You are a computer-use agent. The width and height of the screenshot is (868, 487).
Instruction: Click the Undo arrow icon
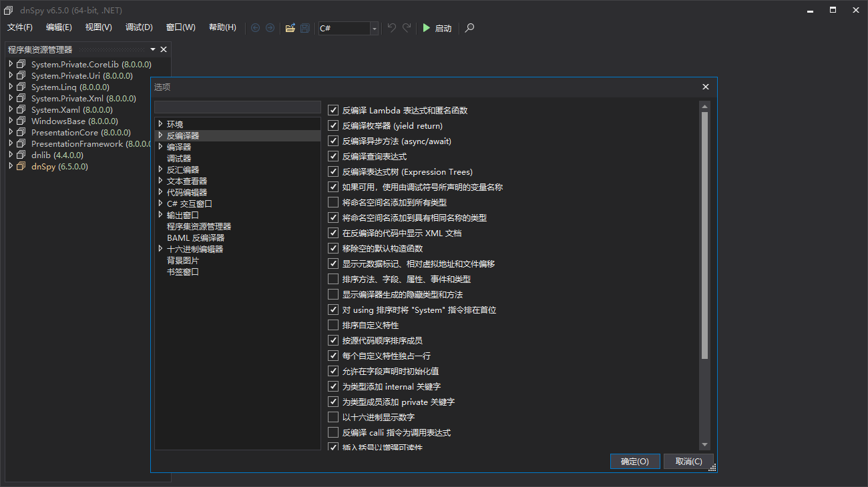tap(392, 28)
